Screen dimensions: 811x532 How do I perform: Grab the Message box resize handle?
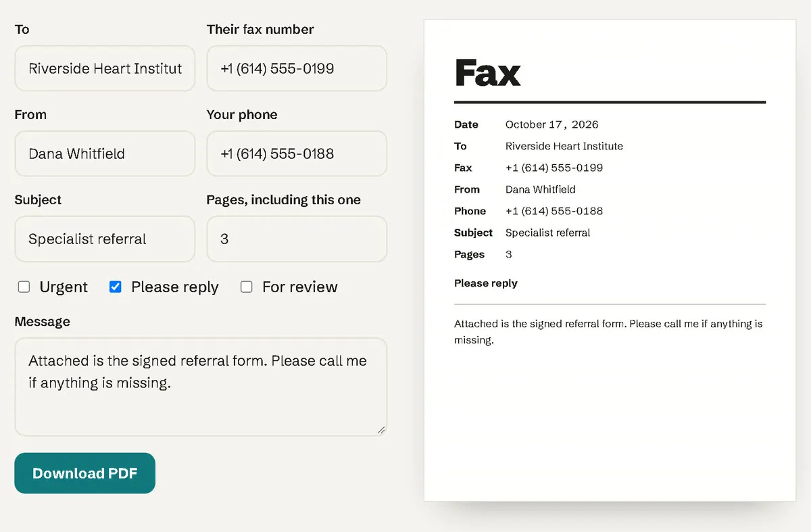point(381,430)
